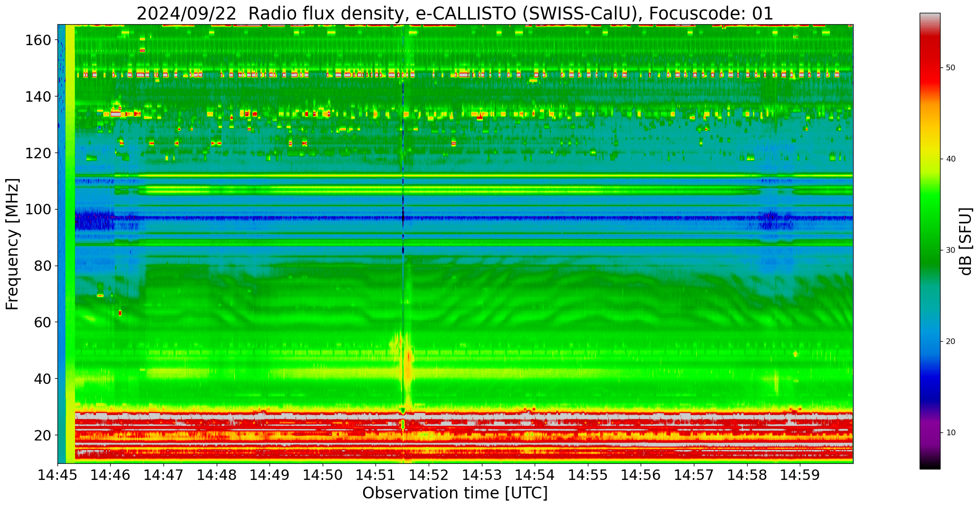Click the 14:57 time tick label

coord(694,475)
